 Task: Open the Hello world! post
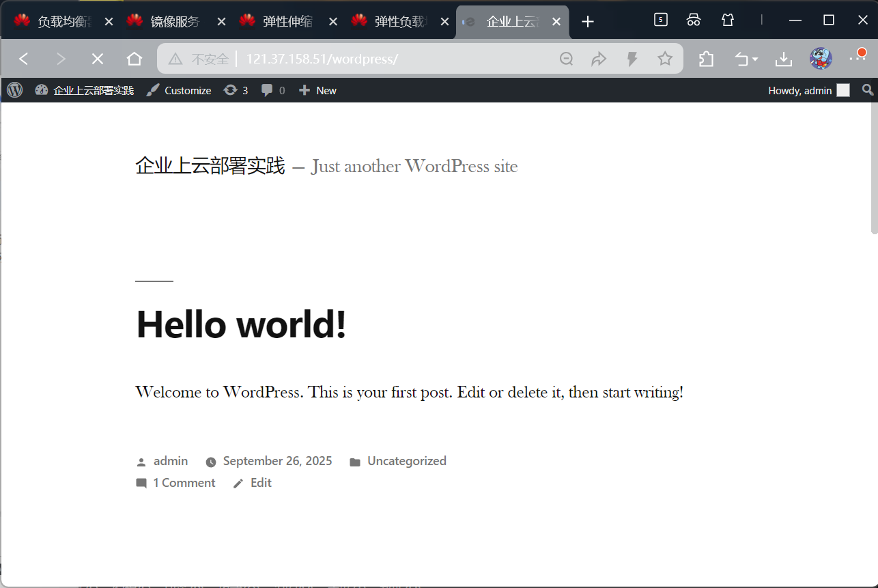coord(242,324)
